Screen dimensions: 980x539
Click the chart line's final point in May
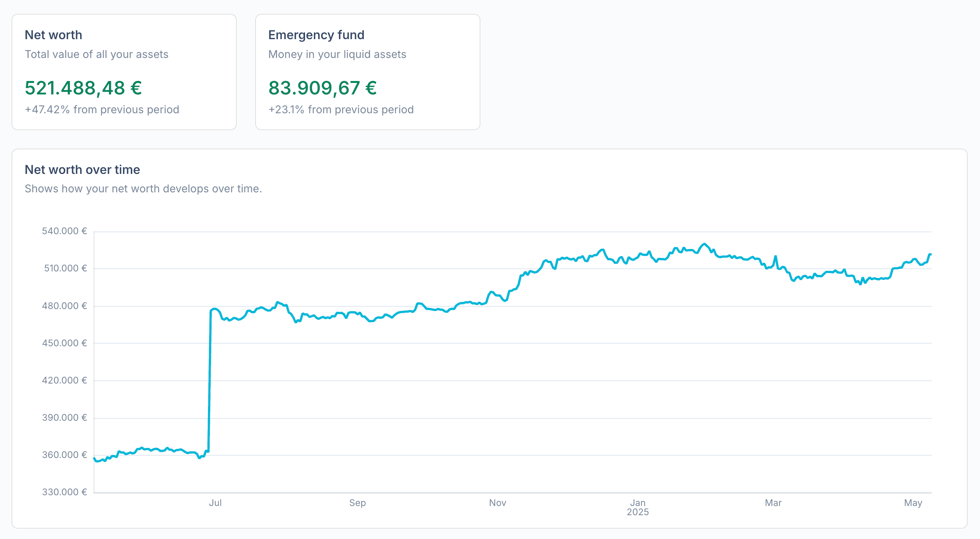coord(931,254)
